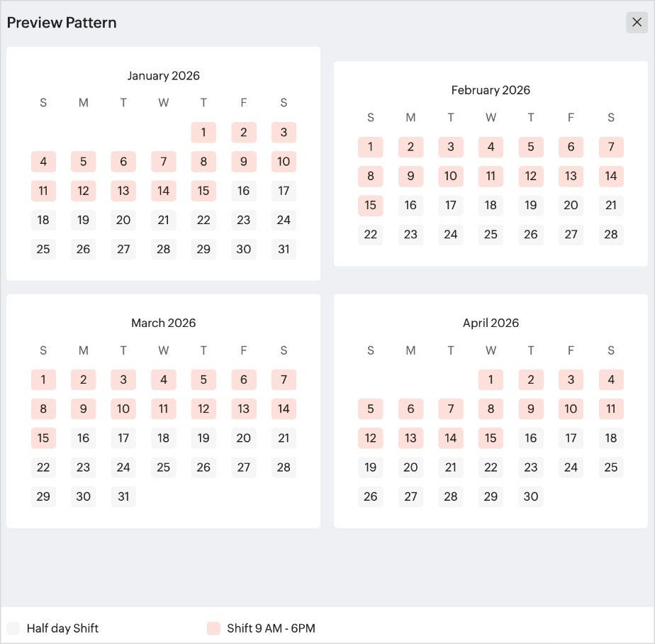Click March 14 highlighted date
655x644 pixels.
click(x=284, y=409)
